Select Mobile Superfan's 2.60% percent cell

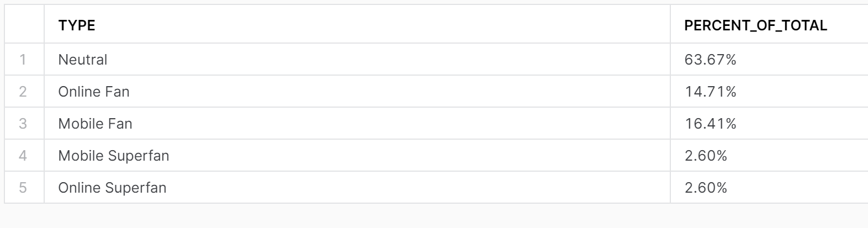point(706,156)
